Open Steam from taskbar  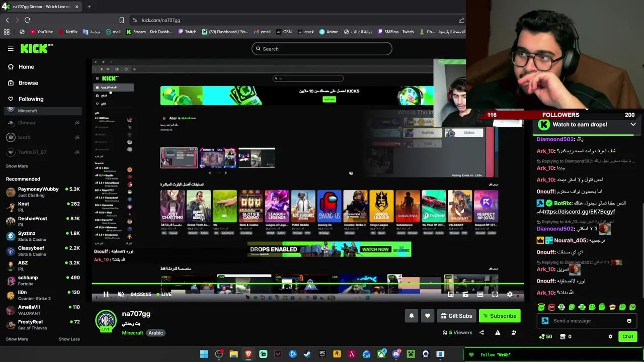coord(307,354)
